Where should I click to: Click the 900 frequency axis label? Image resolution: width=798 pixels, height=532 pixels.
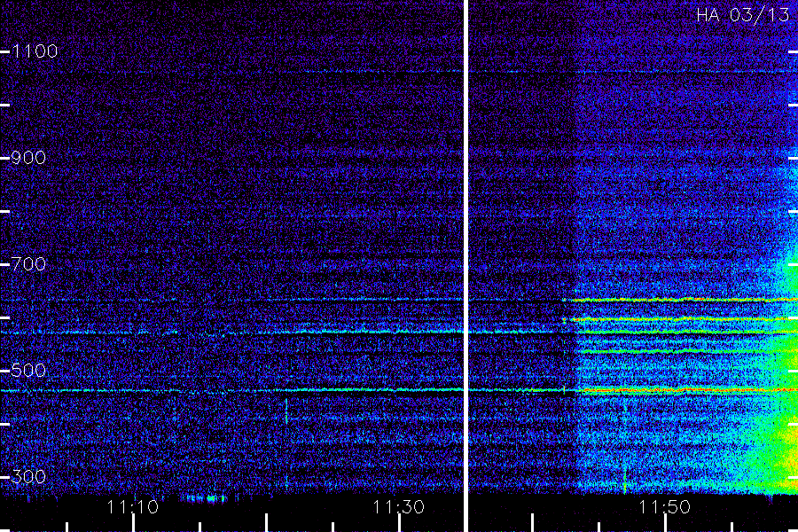28,158
